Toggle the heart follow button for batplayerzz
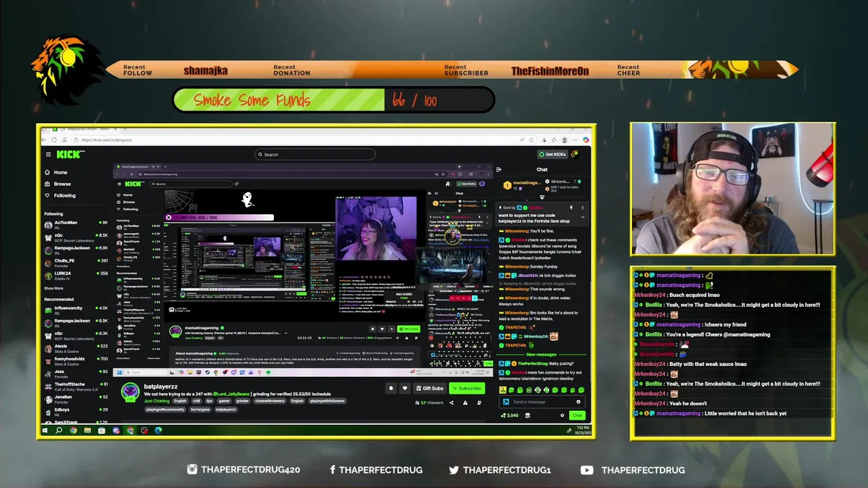This screenshot has width=868, height=488. pyautogui.click(x=405, y=388)
